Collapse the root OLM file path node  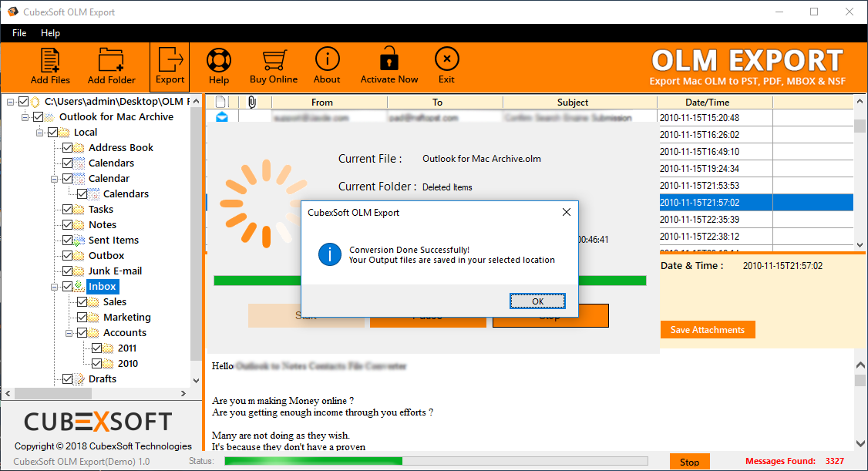(x=11, y=102)
